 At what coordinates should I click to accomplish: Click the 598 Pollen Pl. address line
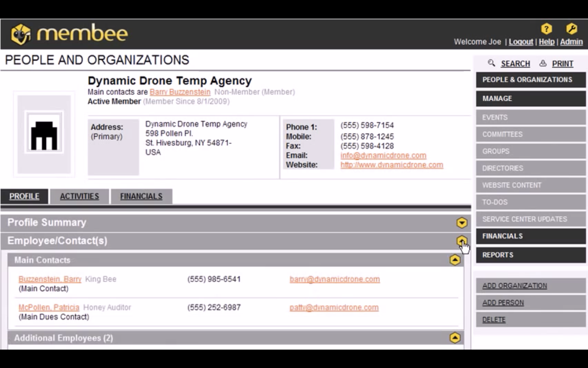[169, 133]
